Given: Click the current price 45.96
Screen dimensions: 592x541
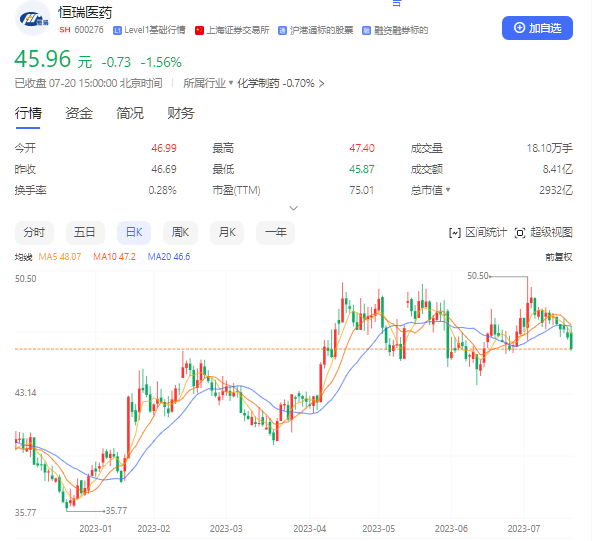Looking at the screenshot, I should 43,59.
